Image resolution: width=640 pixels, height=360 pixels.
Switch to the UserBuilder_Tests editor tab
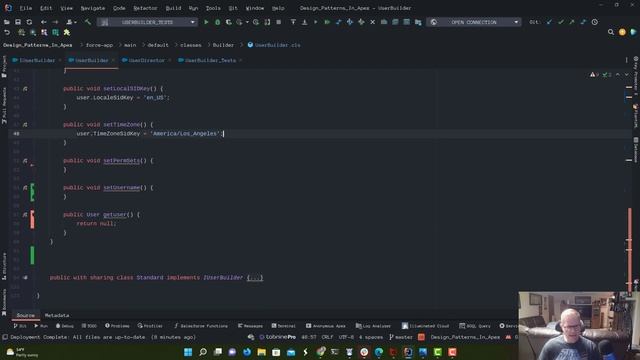210,60
